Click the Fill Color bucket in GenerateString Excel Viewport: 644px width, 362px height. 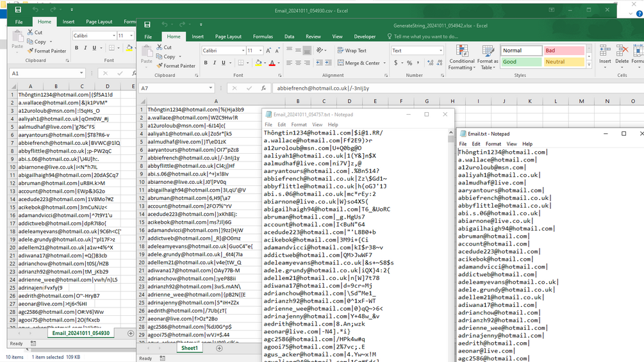click(x=258, y=63)
